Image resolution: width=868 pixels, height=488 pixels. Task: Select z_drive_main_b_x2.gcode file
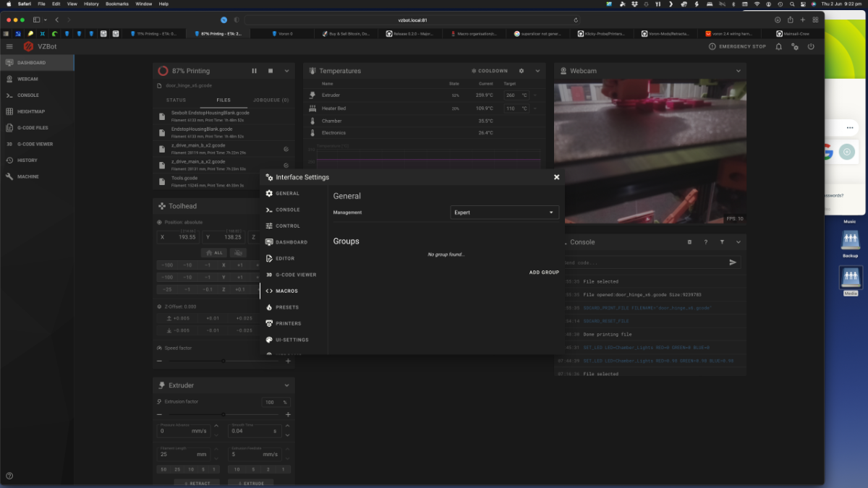[224, 149]
